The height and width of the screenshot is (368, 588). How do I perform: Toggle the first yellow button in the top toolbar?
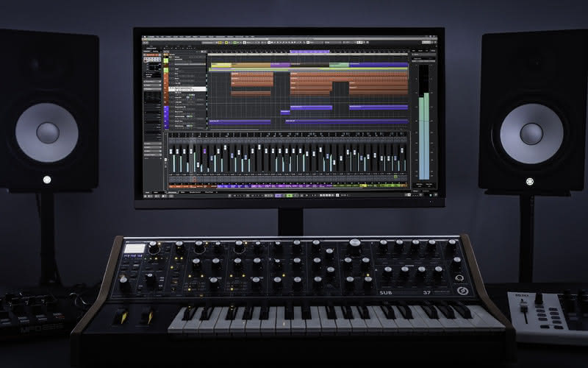click(x=220, y=43)
